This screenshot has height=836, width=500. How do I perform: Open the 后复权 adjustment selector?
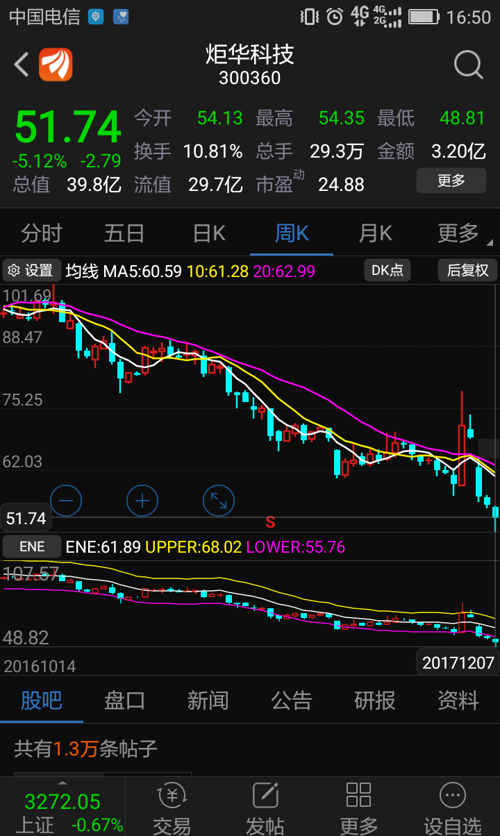pos(467,270)
